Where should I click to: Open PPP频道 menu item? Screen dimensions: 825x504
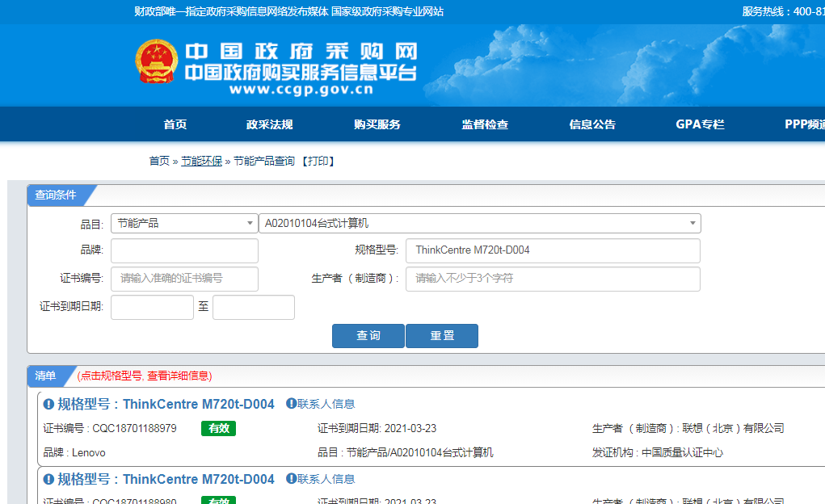[805, 124]
